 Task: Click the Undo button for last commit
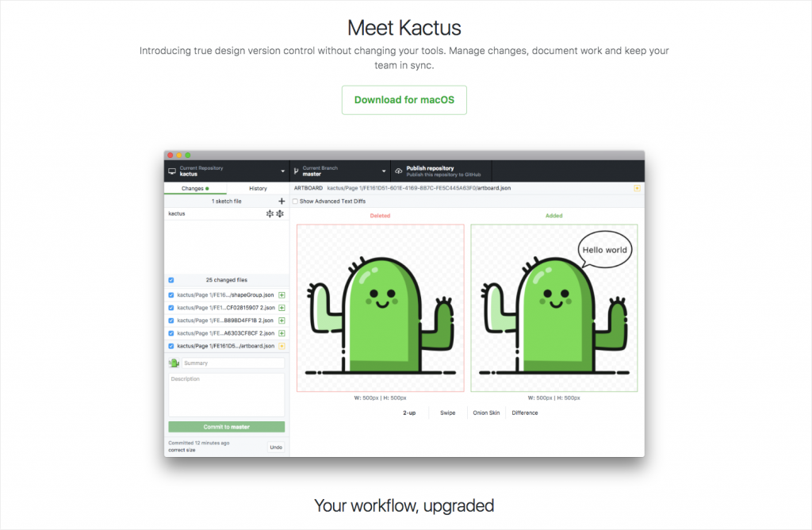276,447
